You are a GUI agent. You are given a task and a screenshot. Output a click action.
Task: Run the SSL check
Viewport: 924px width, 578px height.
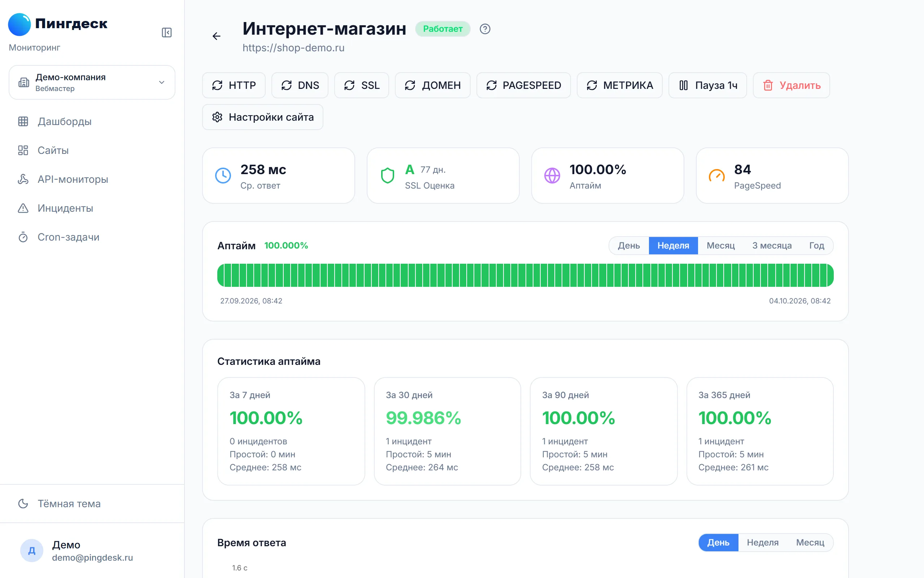coord(362,85)
